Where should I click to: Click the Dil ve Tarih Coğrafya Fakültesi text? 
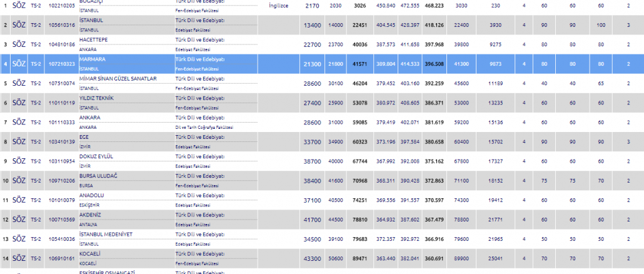[204, 127]
